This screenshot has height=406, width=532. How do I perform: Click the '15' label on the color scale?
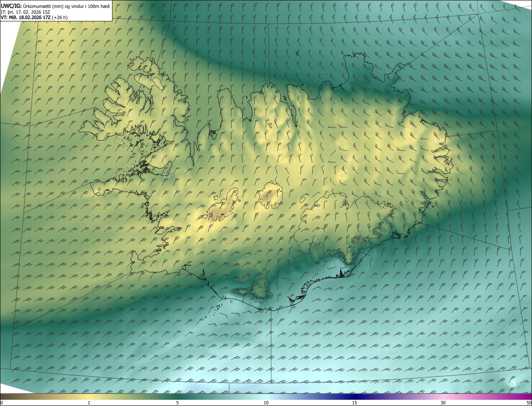coord(355,403)
